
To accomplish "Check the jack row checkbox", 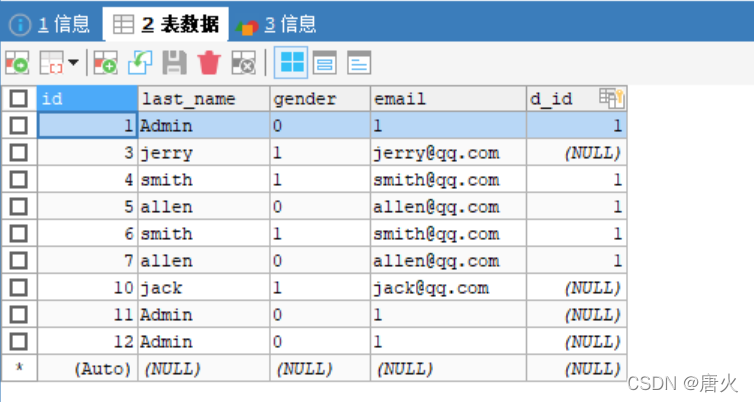I will [19, 288].
